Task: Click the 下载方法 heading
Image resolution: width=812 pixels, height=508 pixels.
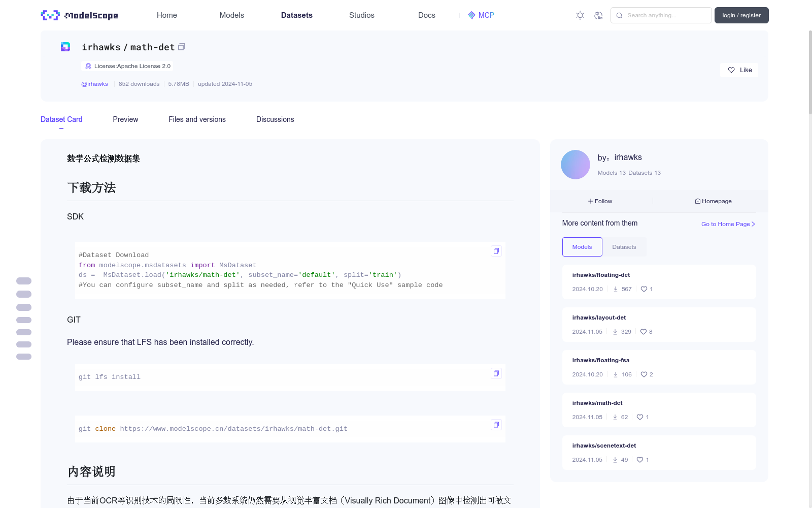Action: point(91,188)
